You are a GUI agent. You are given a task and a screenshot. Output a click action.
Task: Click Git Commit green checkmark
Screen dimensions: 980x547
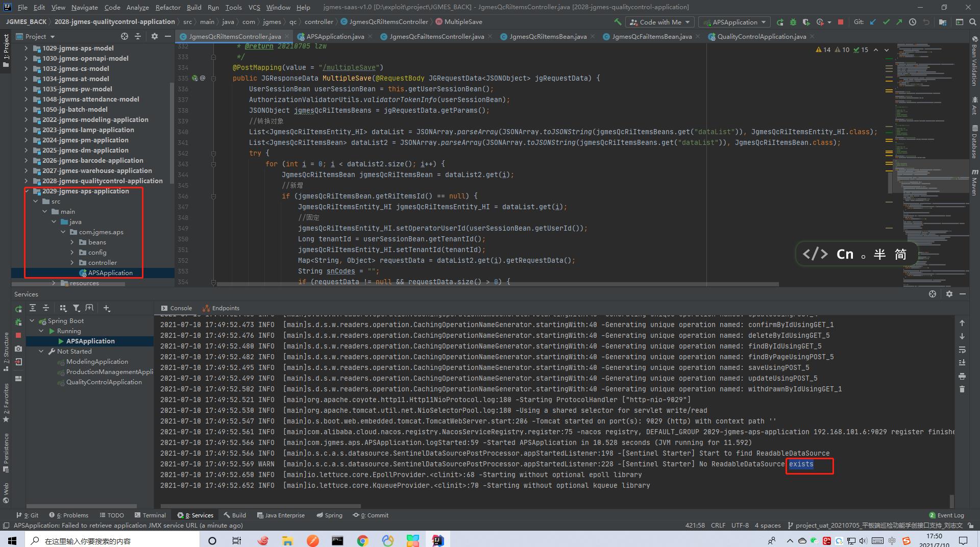tap(886, 22)
